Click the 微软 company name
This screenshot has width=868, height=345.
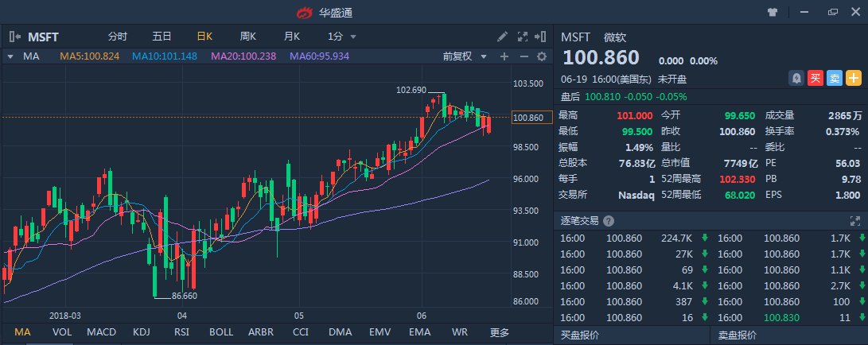point(615,37)
